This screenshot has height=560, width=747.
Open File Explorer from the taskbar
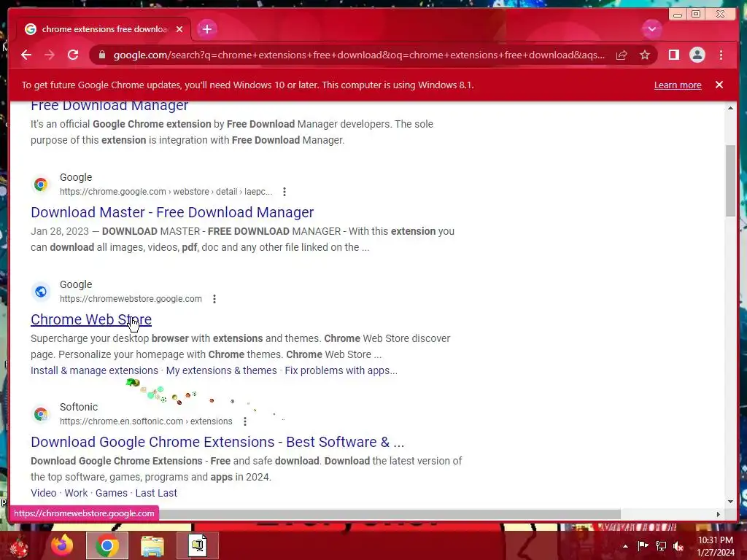tap(152, 545)
